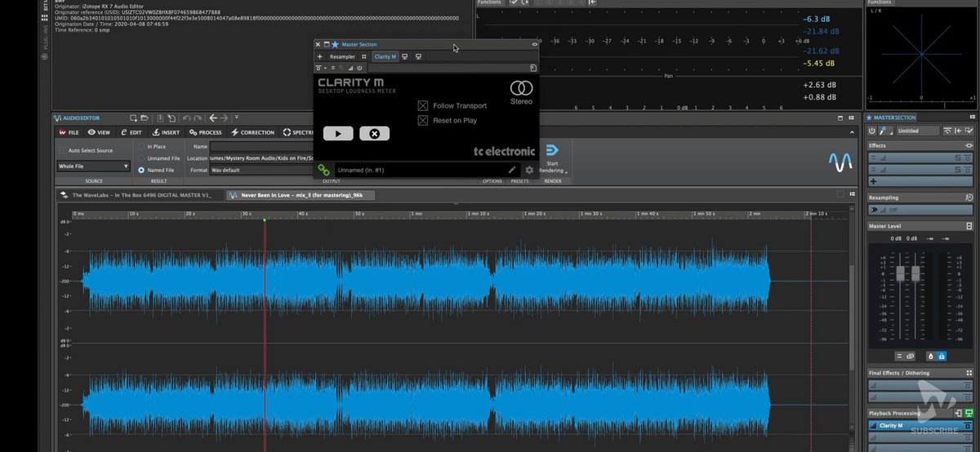Edit the Unnamed preset with the pencil icon
This screenshot has width=980, height=452.
(512, 170)
